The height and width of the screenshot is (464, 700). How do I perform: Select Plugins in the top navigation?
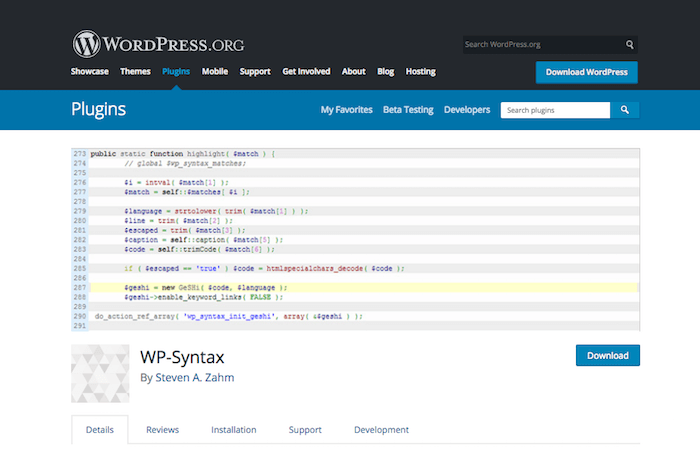point(176,71)
